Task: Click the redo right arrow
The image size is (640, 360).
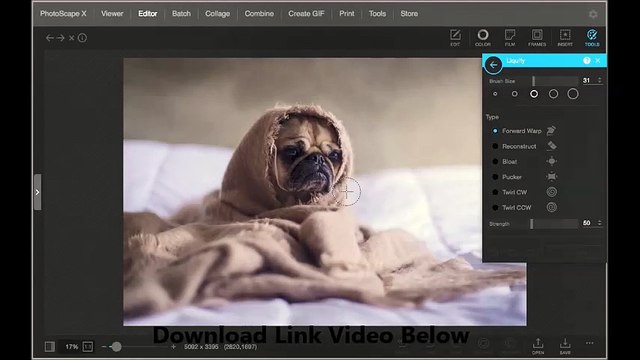Action: tap(61, 38)
